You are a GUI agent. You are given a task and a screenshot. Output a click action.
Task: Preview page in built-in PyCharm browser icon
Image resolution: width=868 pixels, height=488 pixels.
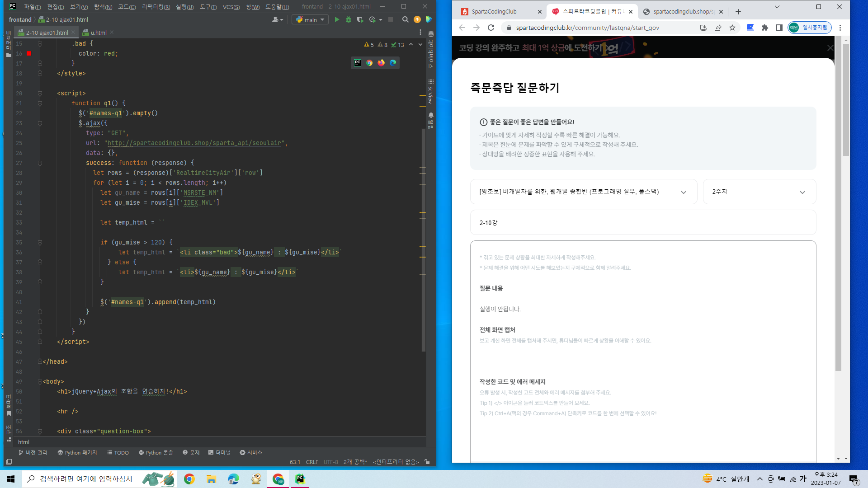pos(358,63)
